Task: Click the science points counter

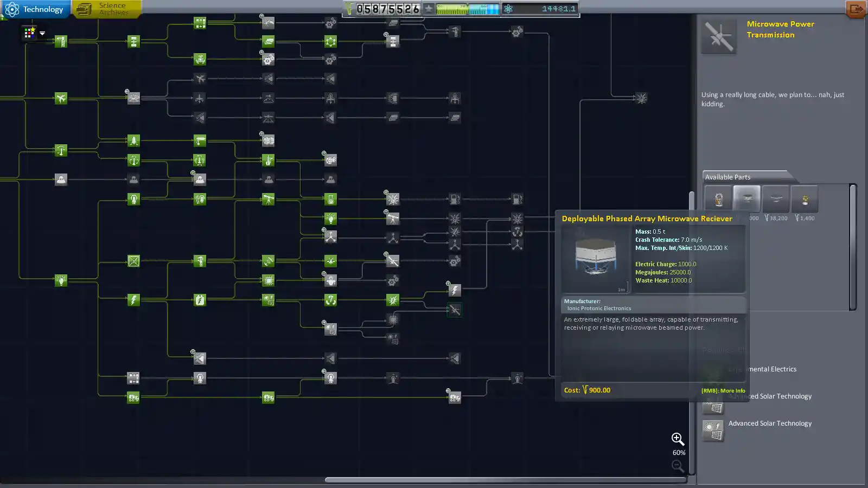Action: (x=540, y=9)
